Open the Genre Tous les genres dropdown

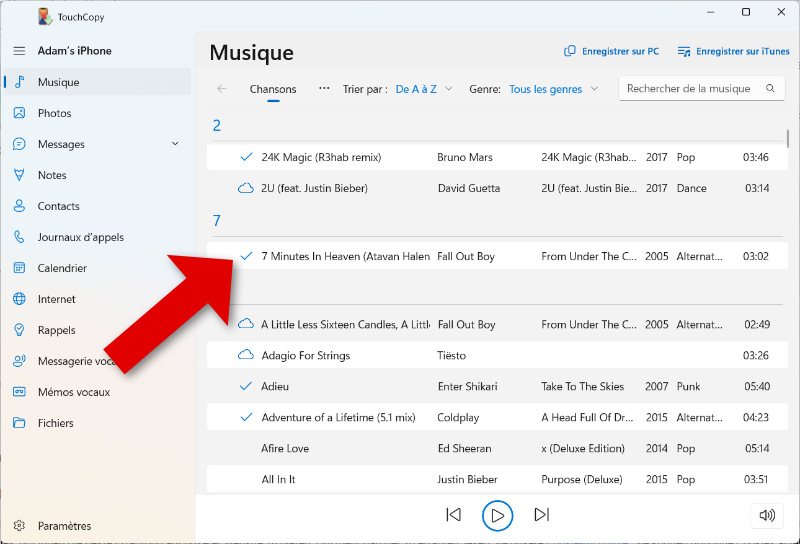click(553, 89)
